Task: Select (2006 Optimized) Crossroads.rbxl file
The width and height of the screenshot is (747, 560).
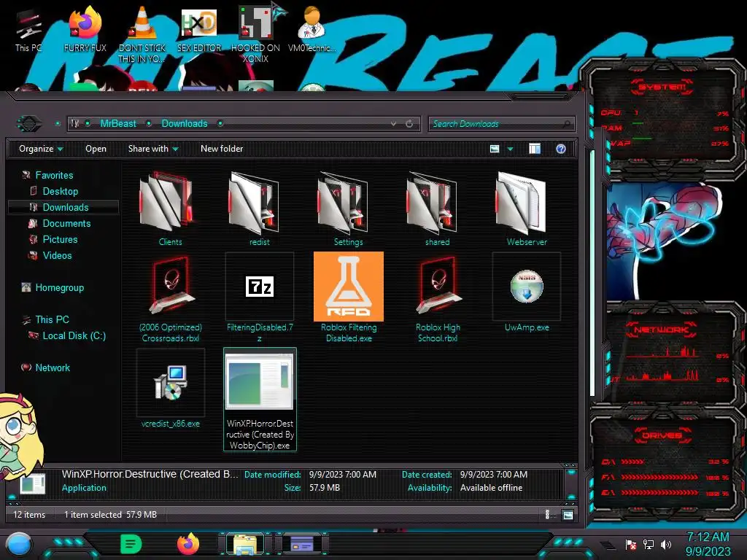Action: 170,297
